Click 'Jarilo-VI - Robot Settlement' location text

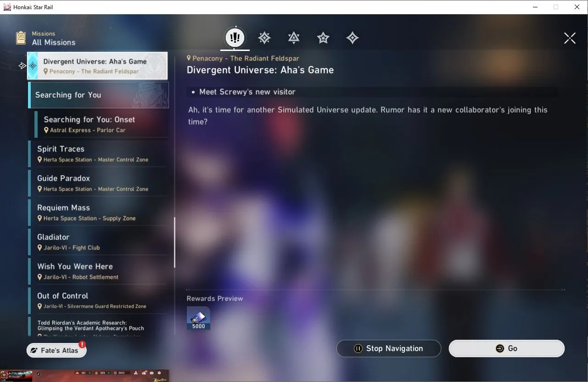[x=81, y=277]
